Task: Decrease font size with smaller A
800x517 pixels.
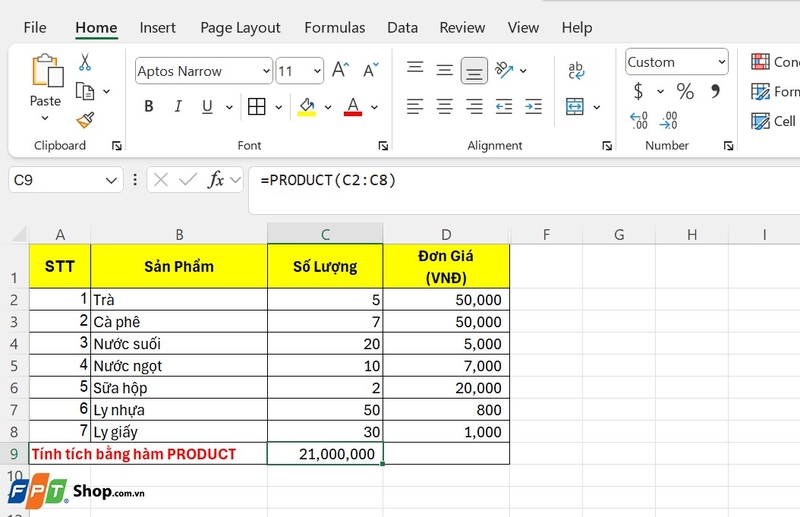Action: 370,70
